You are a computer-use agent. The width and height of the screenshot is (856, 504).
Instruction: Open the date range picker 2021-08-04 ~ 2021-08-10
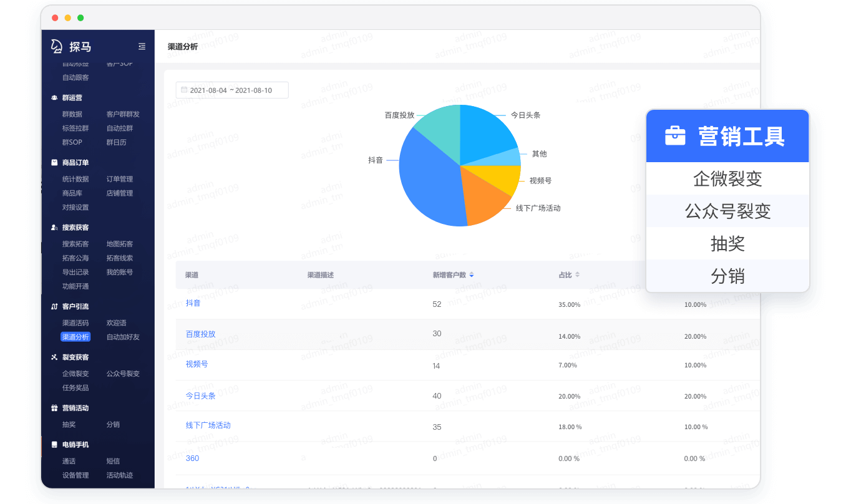pyautogui.click(x=232, y=90)
